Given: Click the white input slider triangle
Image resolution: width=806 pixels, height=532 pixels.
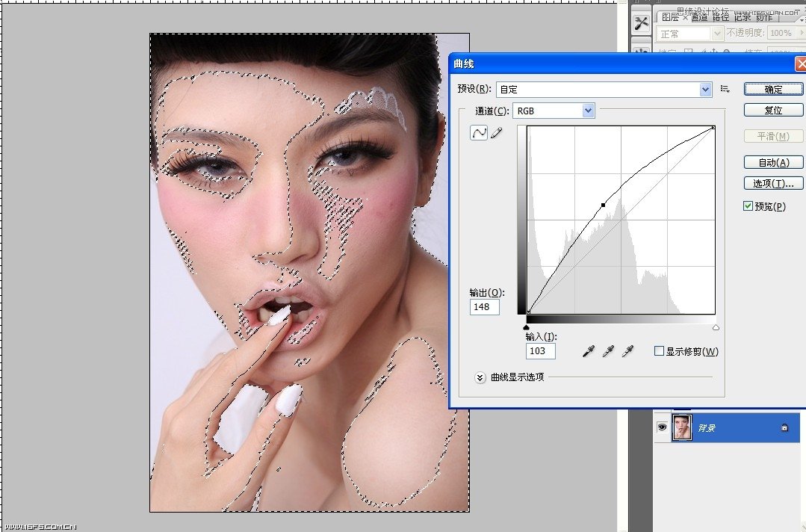Looking at the screenshot, I should (716, 327).
